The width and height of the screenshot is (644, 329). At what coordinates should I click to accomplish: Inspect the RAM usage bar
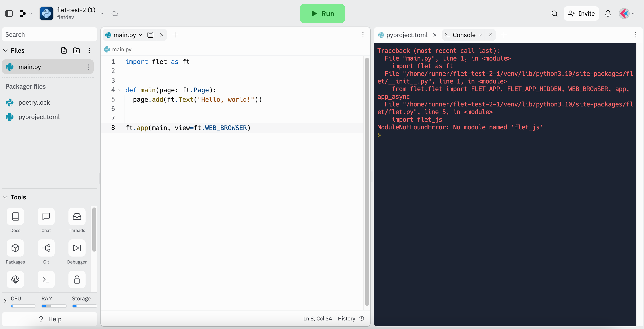pyautogui.click(x=53, y=306)
